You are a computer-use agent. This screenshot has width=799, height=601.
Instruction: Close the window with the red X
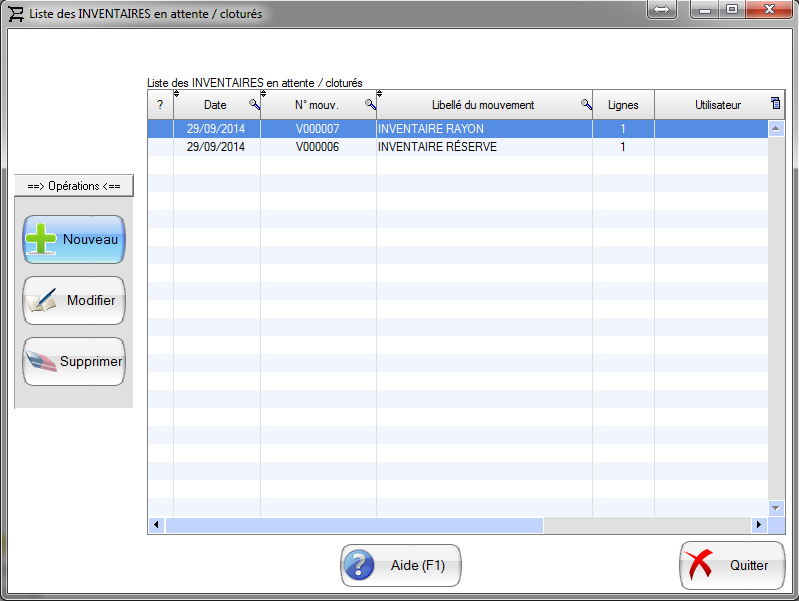[x=769, y=9]
